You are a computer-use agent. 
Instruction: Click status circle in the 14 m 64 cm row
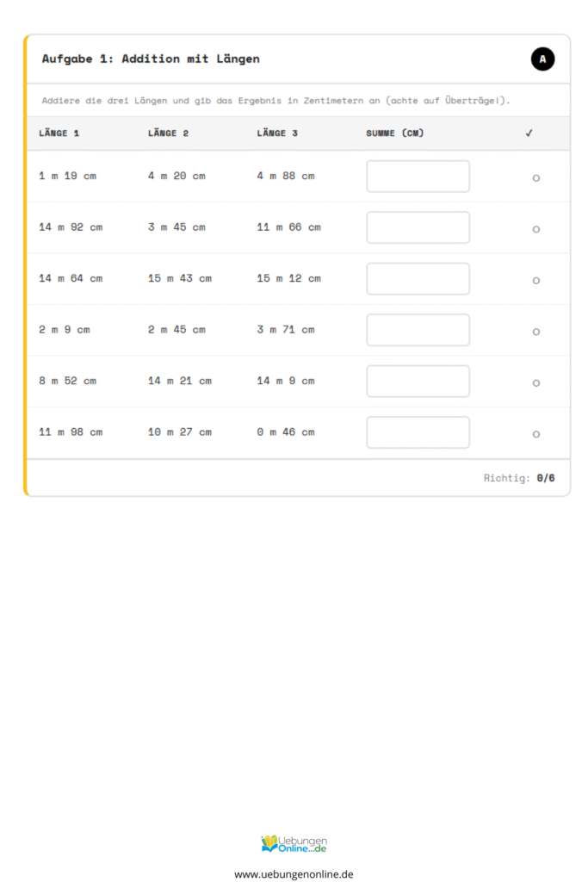pos(536,281)
